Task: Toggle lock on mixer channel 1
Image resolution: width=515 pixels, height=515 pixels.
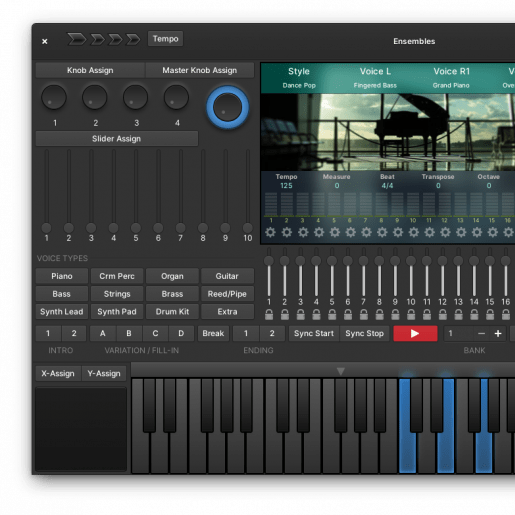Action: [x=269, y=315]
